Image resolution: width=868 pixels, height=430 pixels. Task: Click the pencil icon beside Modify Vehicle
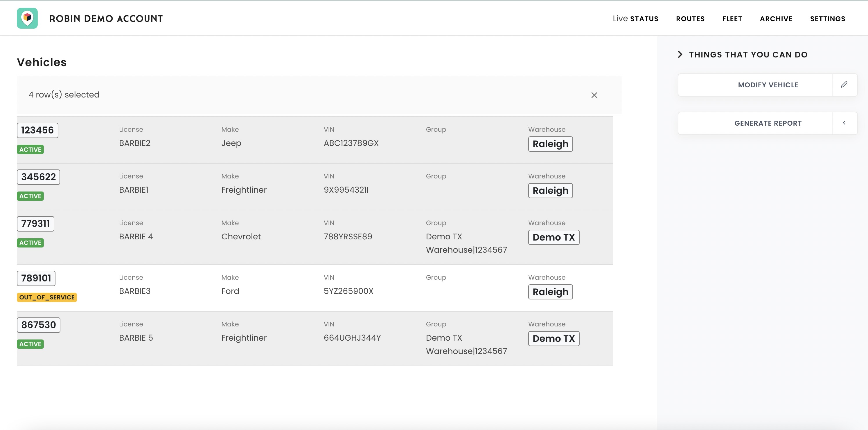844,85
